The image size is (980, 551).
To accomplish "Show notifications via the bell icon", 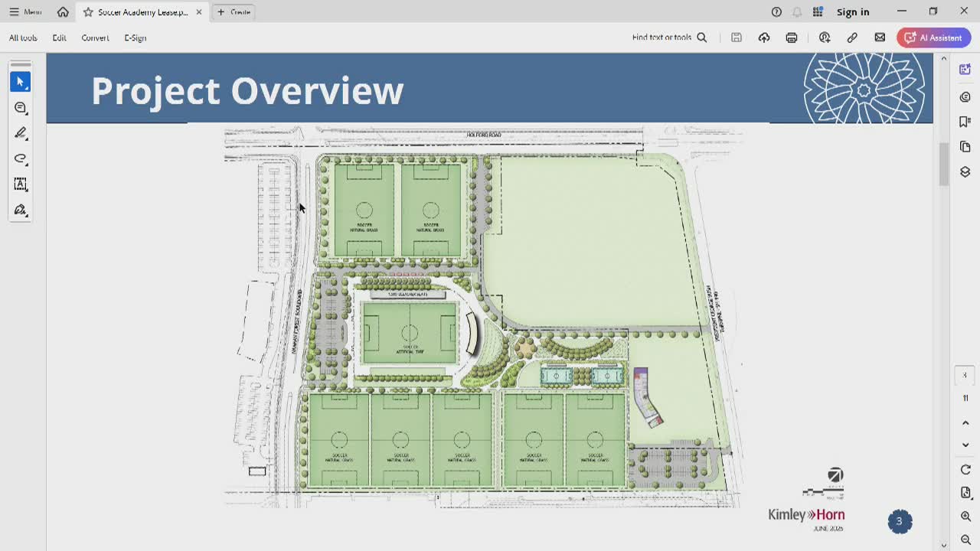I will [x=797, y=12].
